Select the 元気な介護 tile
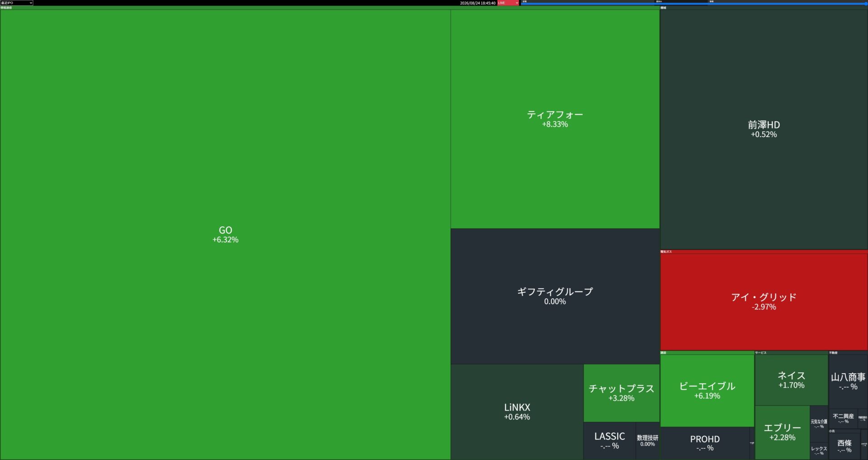 [819, 424]
